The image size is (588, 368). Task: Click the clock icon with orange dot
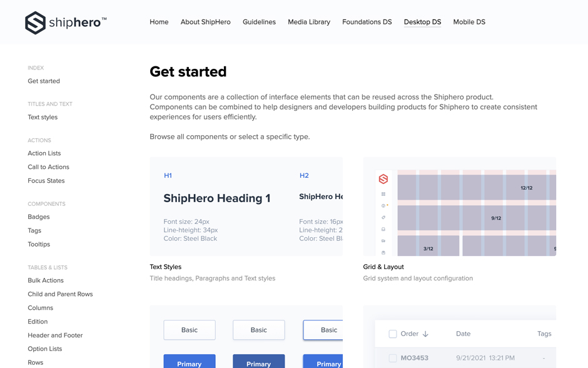tap(383, 206)
